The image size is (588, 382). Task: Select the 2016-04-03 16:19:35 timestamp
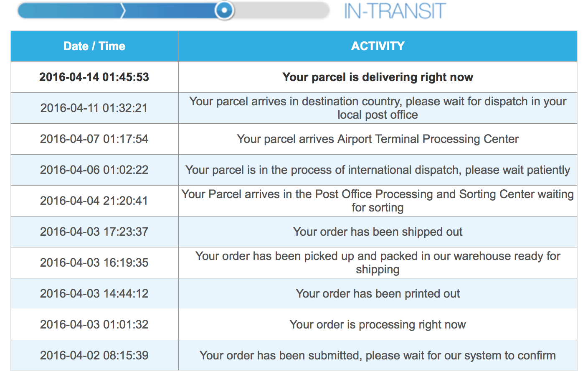pos(94,262)
